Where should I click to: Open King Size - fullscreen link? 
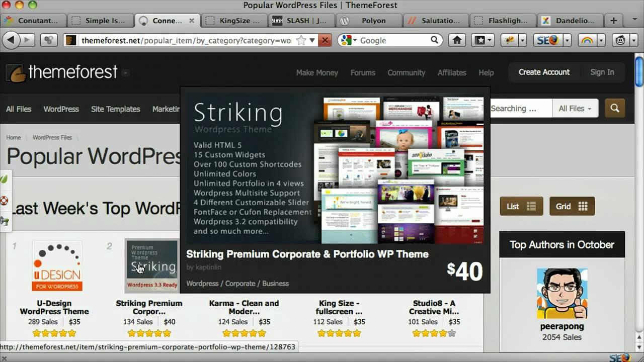pos(339,307)
